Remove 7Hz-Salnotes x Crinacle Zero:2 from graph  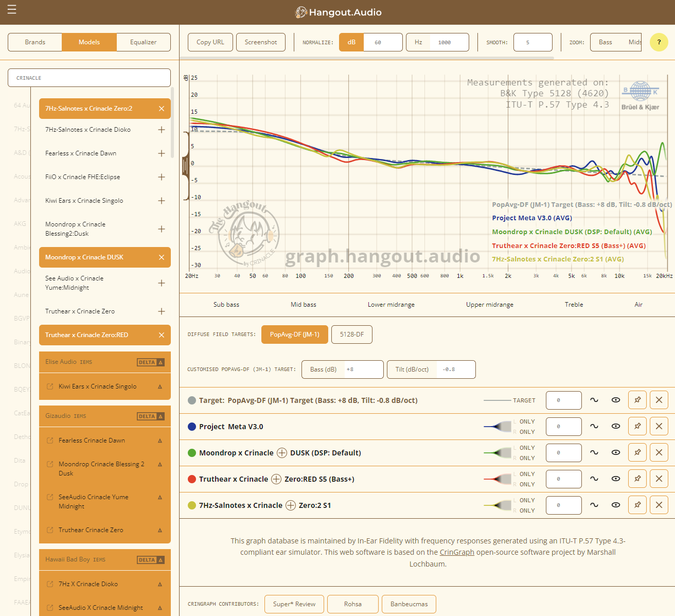[162, 109]
